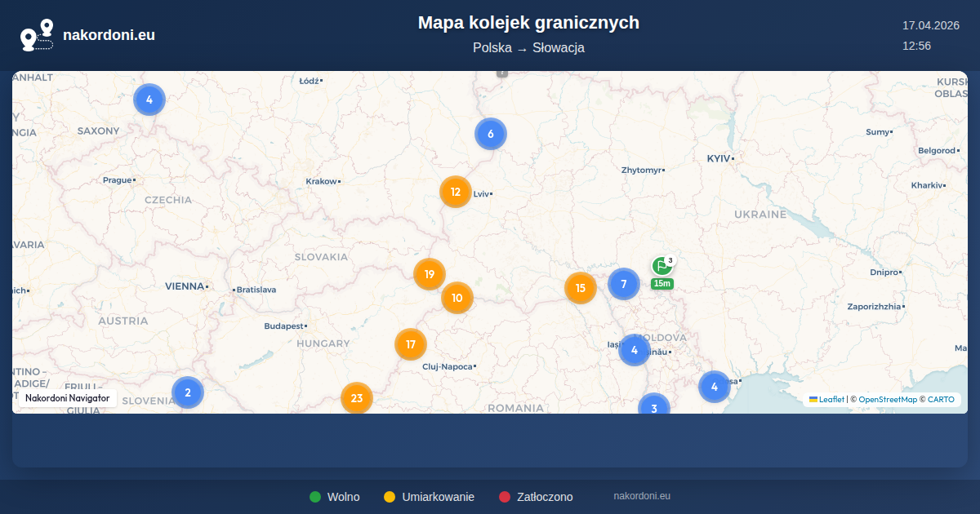Click the red Zatłoczono legend dot
The width and height of the screenshot is (980, 514).
point(505,497)
